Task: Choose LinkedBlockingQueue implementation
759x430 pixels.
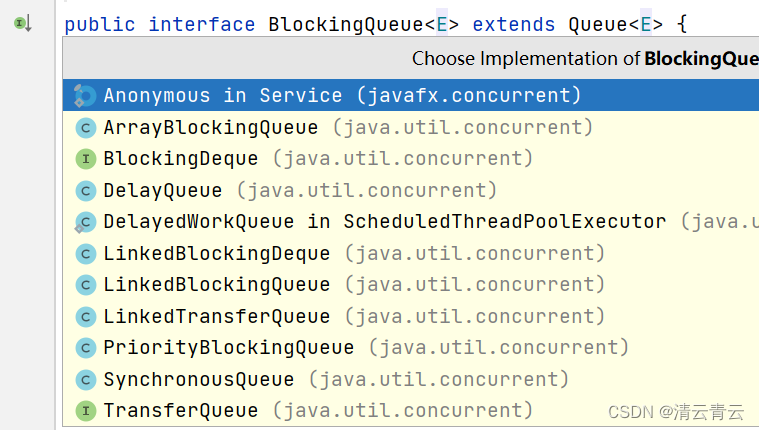Action: (410, 285)
